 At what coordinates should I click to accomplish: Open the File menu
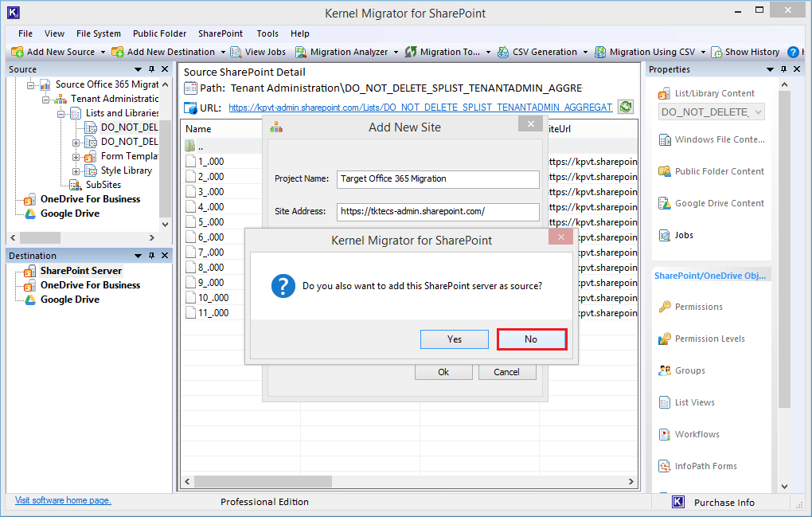[x=25, y=33]
